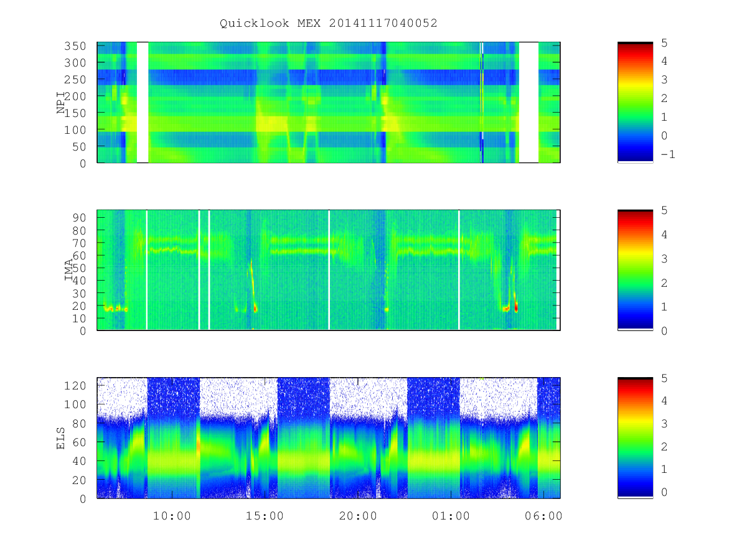Click the 20:00 time axis label
The image size is (747, 560).
[x=358, y=516]
